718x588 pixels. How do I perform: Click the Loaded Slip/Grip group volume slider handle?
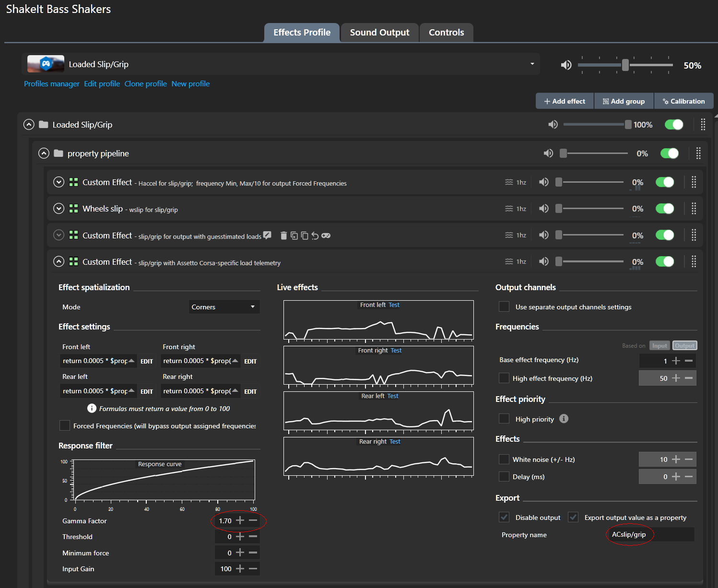(628, 125)
